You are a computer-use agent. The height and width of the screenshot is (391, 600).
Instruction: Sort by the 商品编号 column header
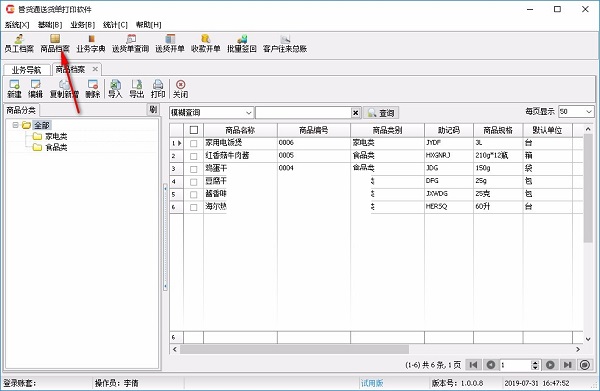click(313, 130)
